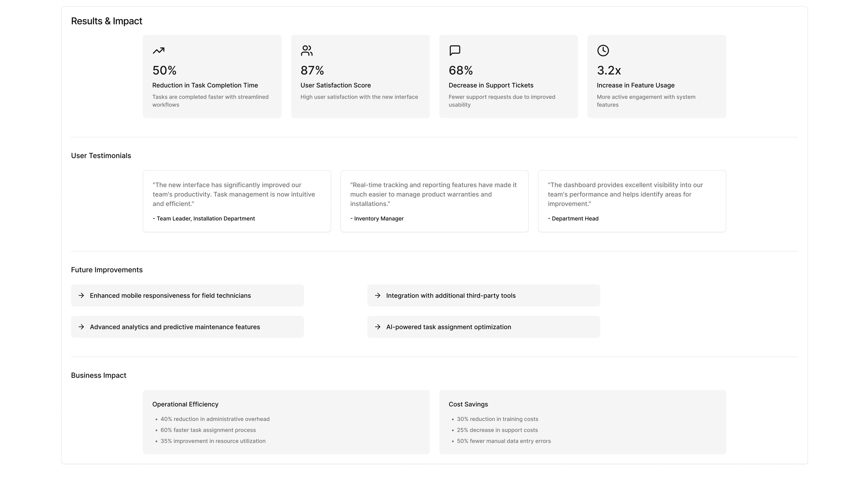Click the chat bubble icon above 68%
Image resolution: width=868 pixels, height=501 pixels.
click(x=455, y=51)
